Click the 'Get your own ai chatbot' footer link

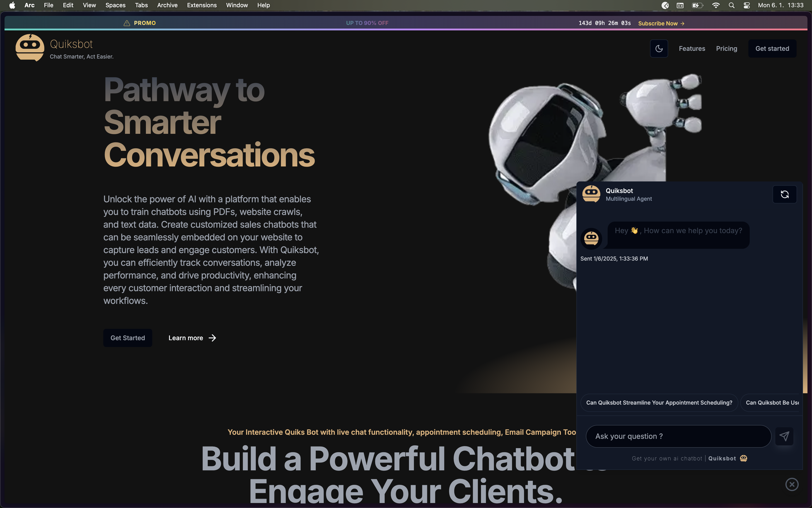click(667, 459)
